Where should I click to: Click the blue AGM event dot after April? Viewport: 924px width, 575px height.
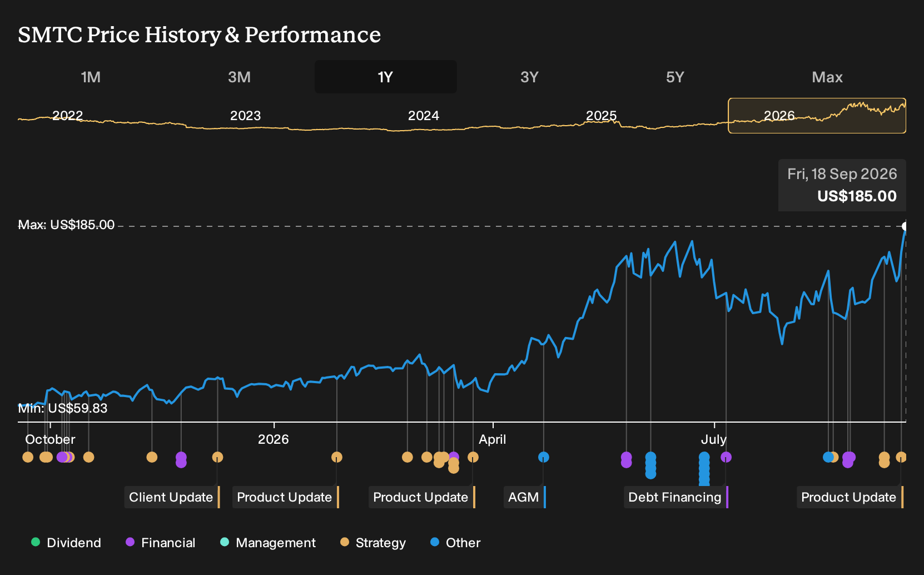tap(544, 457)
